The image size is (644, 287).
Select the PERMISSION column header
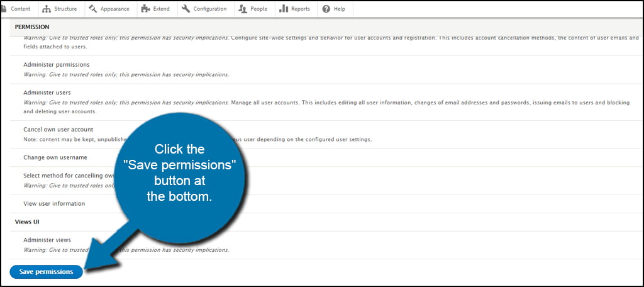click(32, 26)
